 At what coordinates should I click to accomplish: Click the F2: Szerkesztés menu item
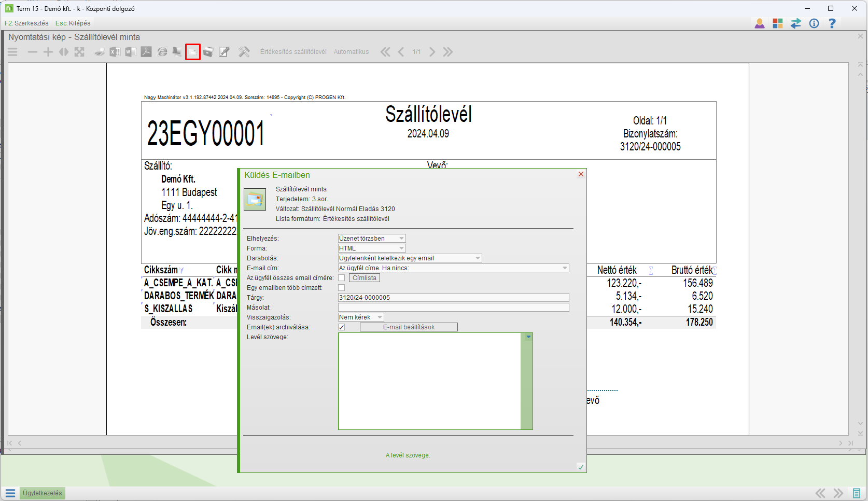tap(26, 23)
